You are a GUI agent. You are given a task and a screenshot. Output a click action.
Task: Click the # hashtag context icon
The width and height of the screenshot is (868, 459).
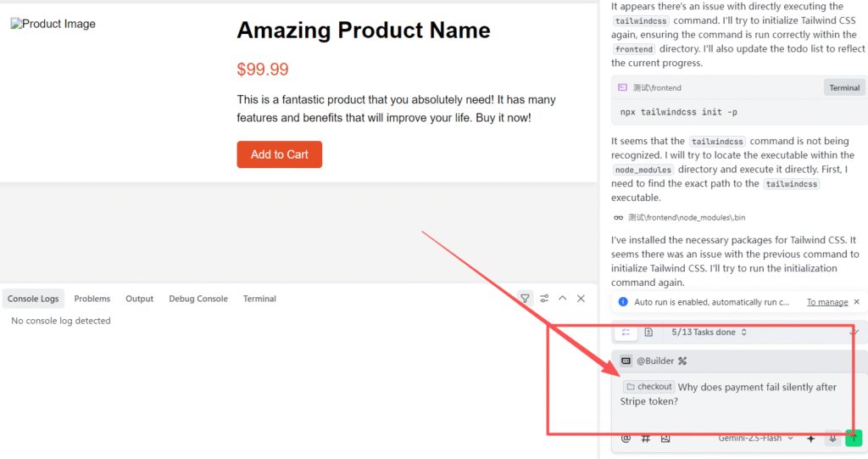645,439
